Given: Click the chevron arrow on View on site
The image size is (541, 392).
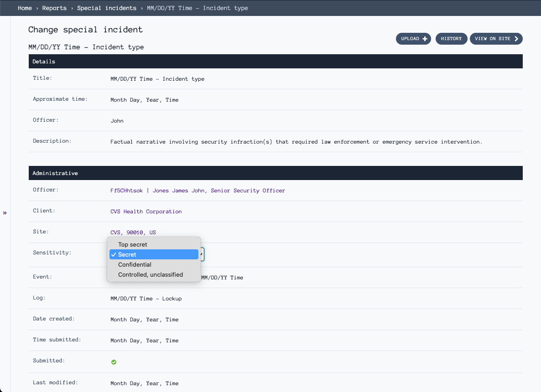Looking at the screenshot, I should 516,39.
